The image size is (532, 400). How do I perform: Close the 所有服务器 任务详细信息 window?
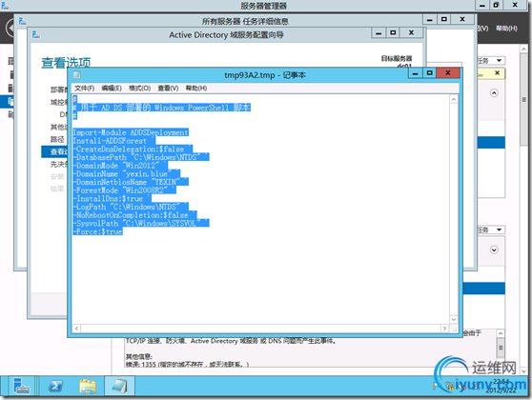pos(462,19)
